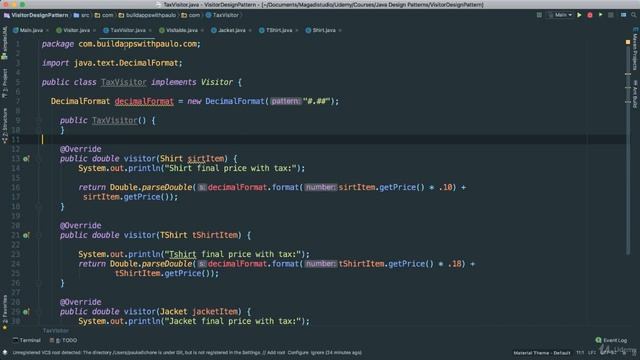
Task: Open the Ant Build side panel
Action: click(635, 94)
